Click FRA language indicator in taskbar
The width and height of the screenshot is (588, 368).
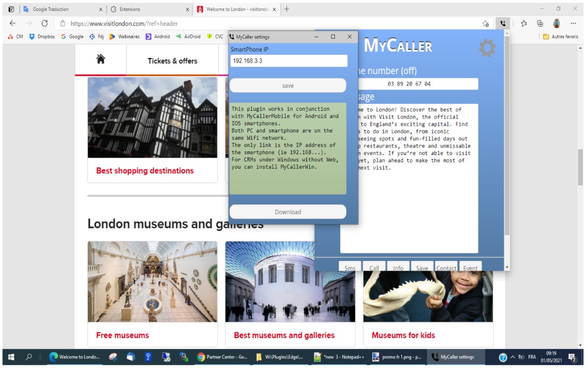pyautogui.click(x=532, y=357)
